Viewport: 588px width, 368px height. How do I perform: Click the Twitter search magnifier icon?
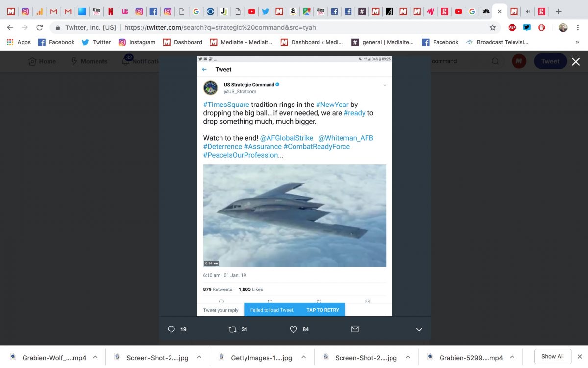[496, 61]
